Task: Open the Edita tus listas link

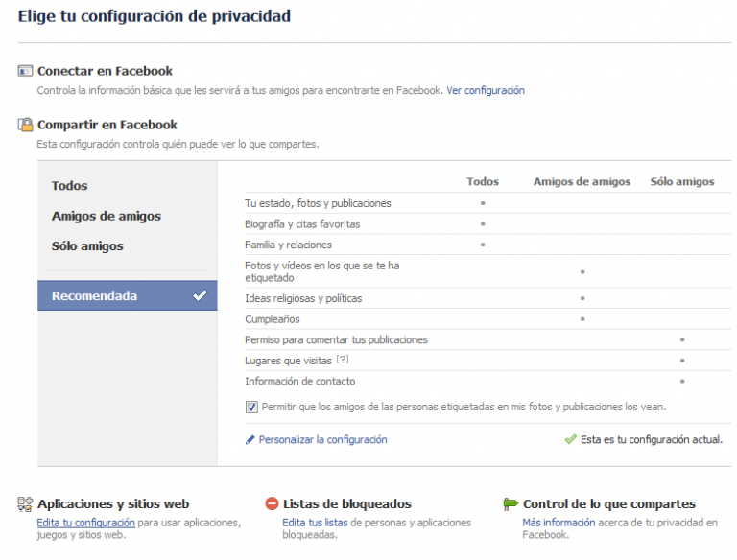Action: coord(315,523)
